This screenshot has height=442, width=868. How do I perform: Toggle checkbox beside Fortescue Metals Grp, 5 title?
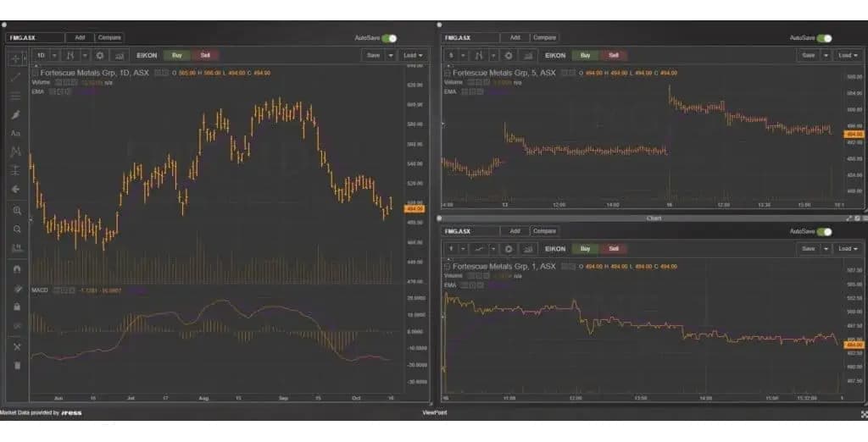click(448, 73)
